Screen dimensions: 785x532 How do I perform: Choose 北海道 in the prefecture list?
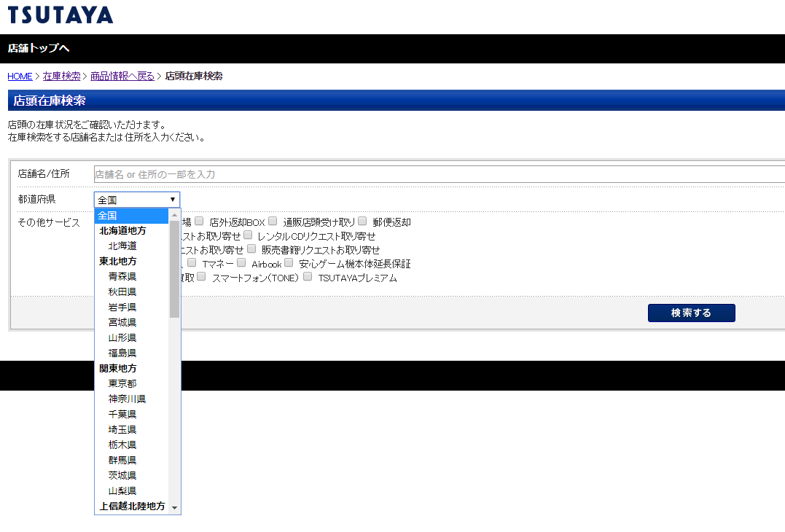tap(122, 246)
